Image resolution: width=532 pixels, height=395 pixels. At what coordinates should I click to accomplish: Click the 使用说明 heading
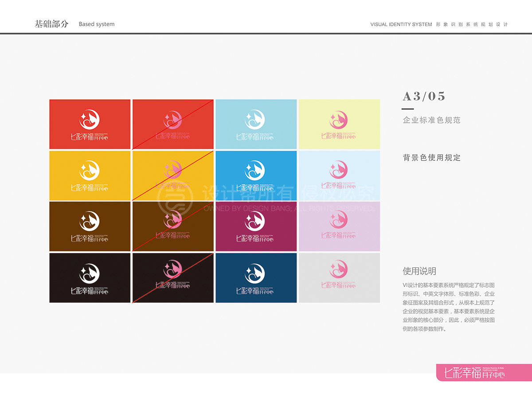point(419,271)
